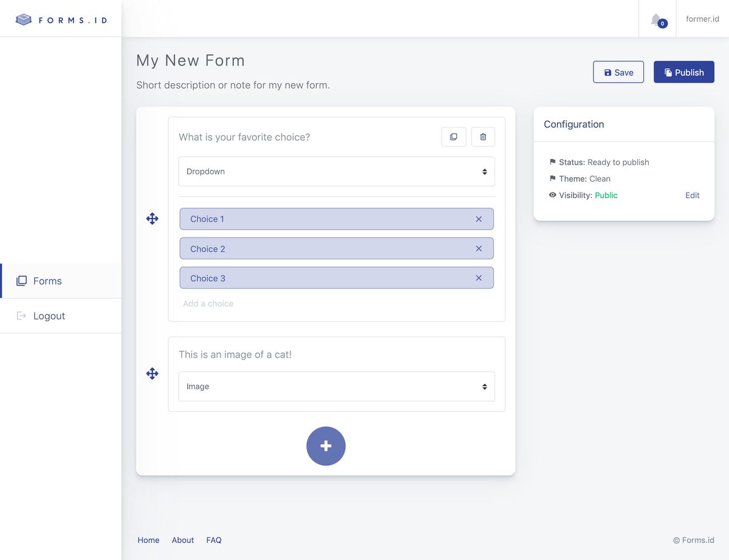The width and height of the screenshot is (729, 560).
Task: Click the drag handle beside the dropdown question
Action: [x=152, y=219]
